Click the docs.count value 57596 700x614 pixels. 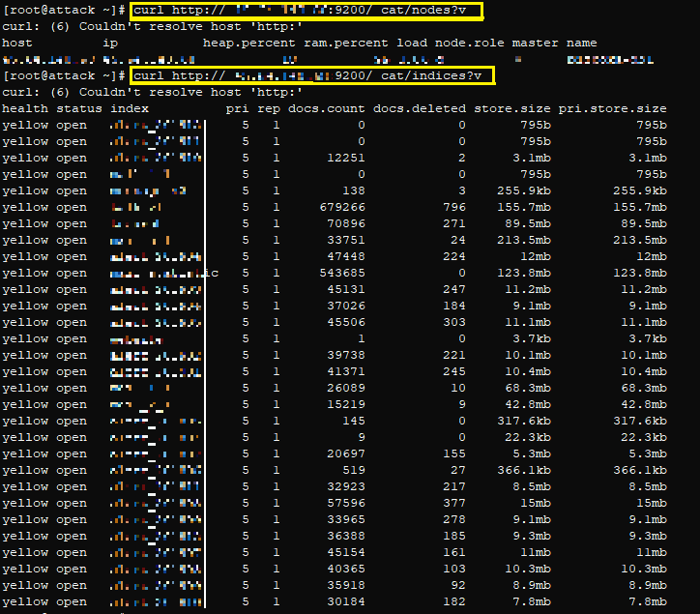345,503
